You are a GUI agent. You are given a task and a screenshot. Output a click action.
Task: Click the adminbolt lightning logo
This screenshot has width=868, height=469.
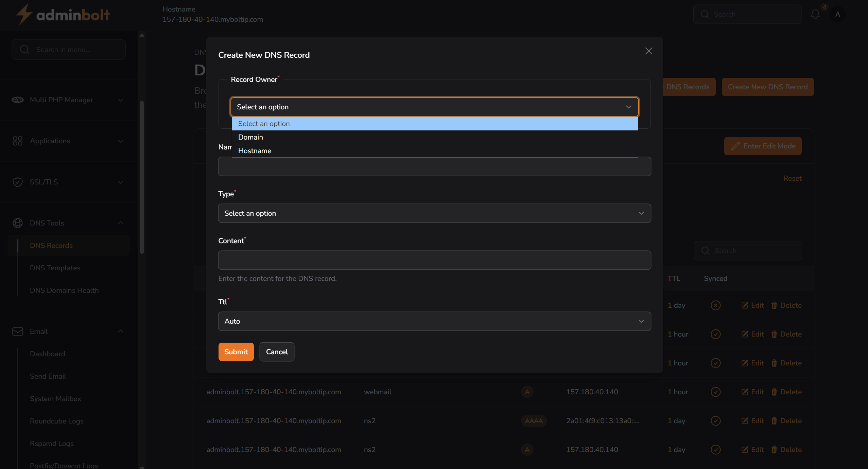(24, 15)
